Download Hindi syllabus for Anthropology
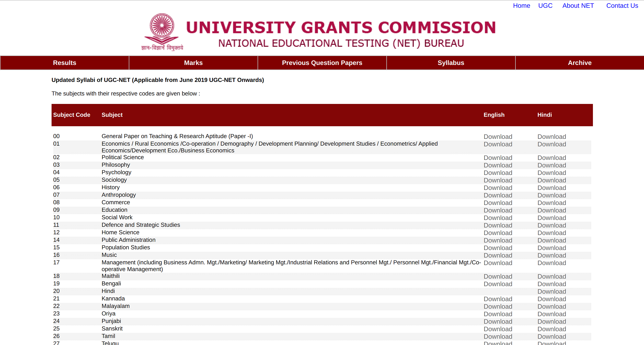Screen dimensions: 644x345 [x=552, y=195]
